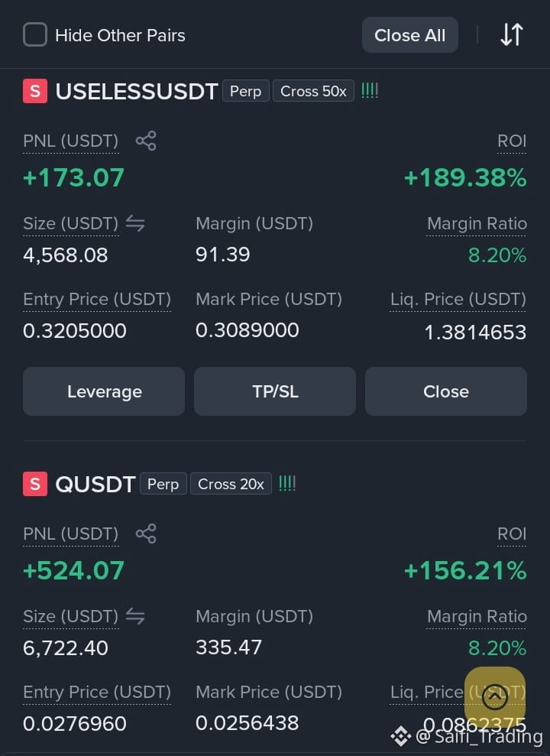The image size is (550, 756).
Task: Open the Cross 50x margin mode selector
Action: coord(313,91)
